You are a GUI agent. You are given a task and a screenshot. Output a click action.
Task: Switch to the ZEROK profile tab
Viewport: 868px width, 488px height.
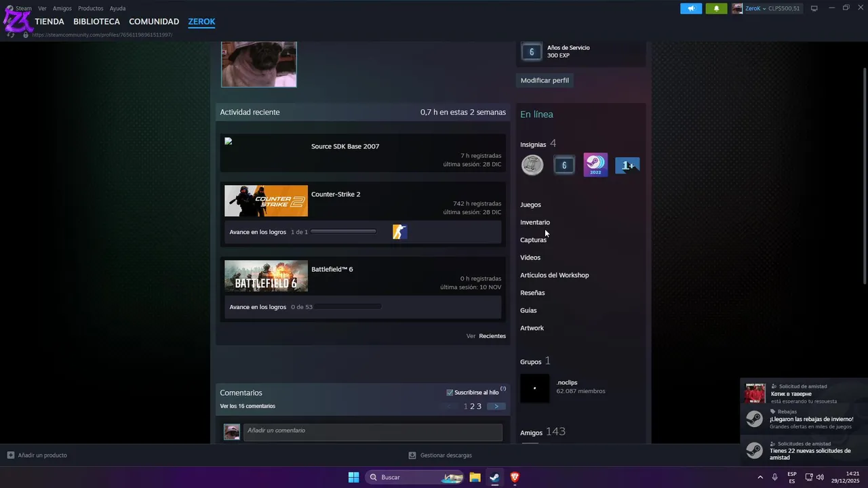(201, 22)
